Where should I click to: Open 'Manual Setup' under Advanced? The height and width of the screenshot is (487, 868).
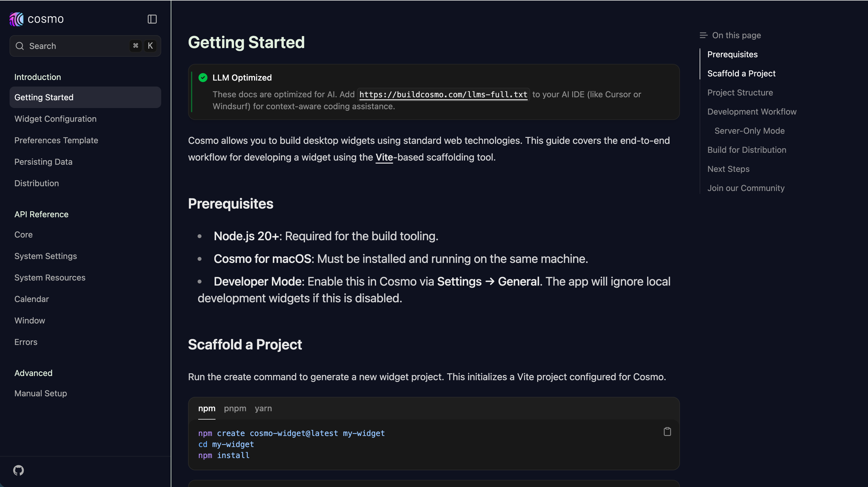(40, 393)
